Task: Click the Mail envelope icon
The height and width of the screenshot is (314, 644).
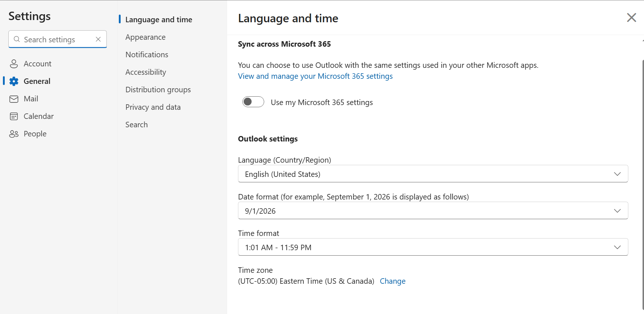Action: tap(14, 99)
